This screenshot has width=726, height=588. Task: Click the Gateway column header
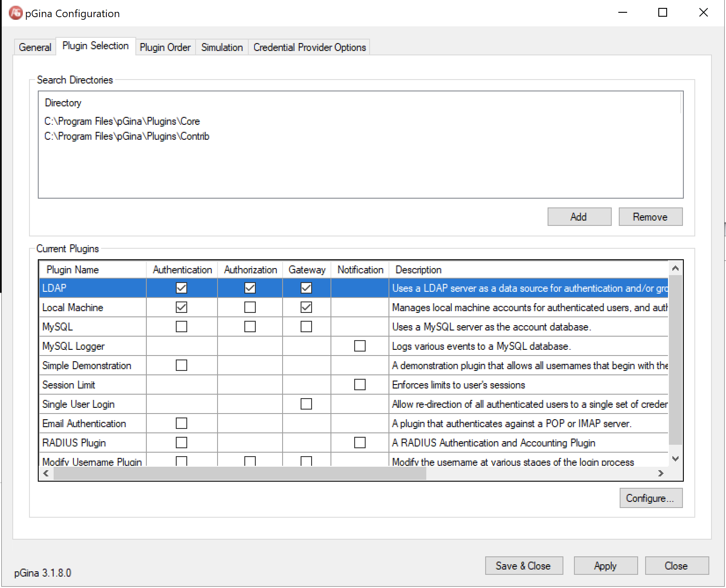point(307,269)
